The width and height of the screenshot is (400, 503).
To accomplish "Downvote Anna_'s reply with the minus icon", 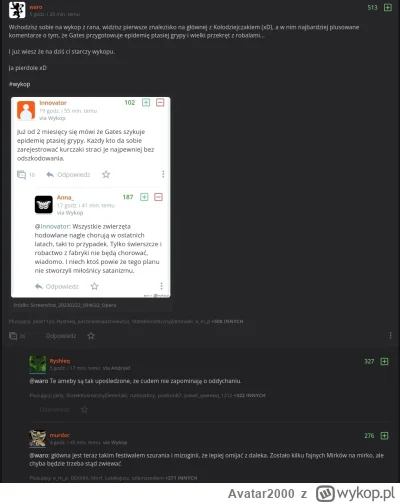I will click(158, 197).
